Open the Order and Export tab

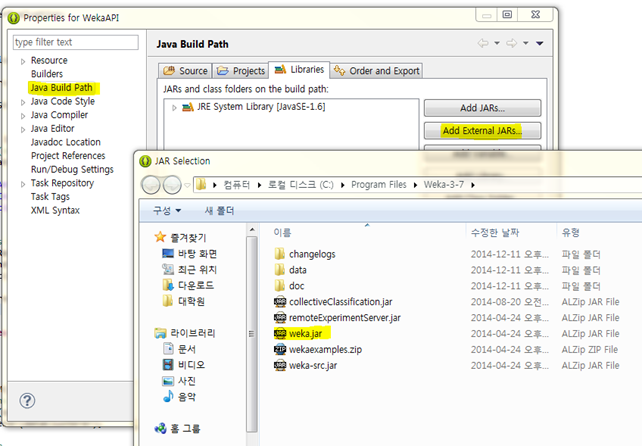[x=376, y=70]
